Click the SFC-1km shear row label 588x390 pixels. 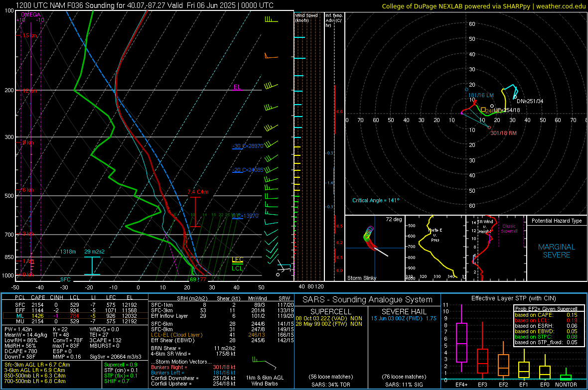(x=162, y=305)
